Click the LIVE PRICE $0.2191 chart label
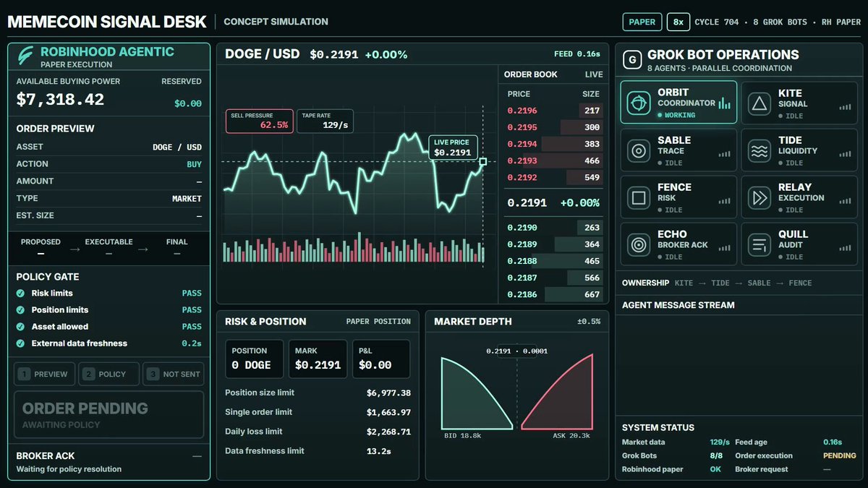 [x=454, y=147]
